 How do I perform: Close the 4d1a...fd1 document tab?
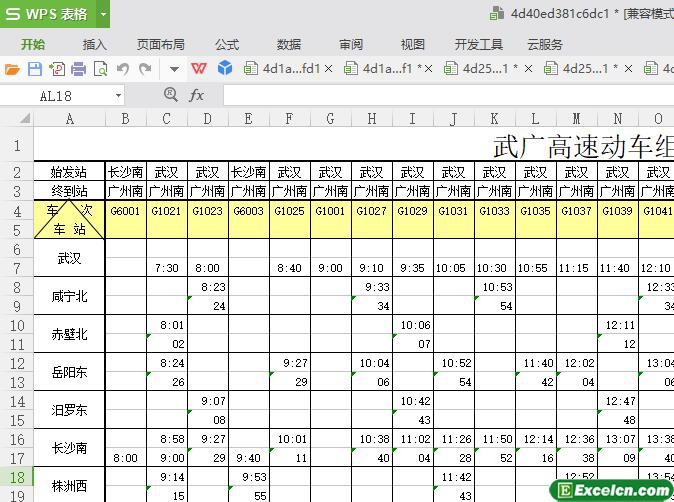tap(328, 69)
